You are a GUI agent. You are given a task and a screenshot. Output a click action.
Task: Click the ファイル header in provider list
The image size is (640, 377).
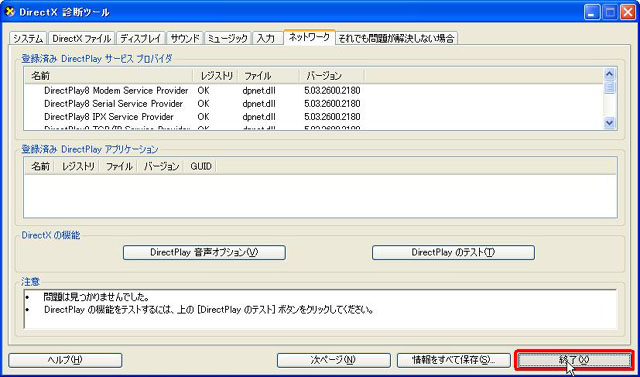(x=268, y=76)
